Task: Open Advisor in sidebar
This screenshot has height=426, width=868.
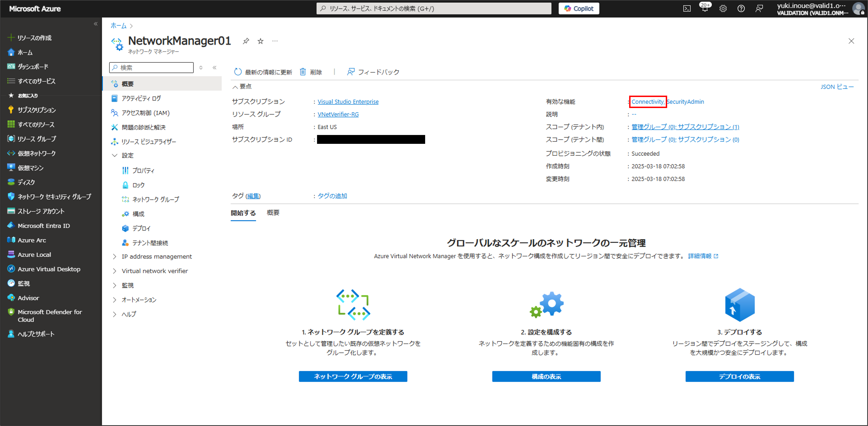Action: pos(23,298)
